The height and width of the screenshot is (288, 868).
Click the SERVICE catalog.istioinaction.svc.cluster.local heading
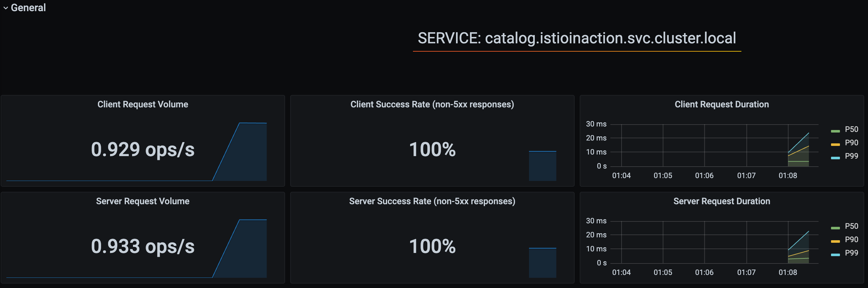coord(577,38)
